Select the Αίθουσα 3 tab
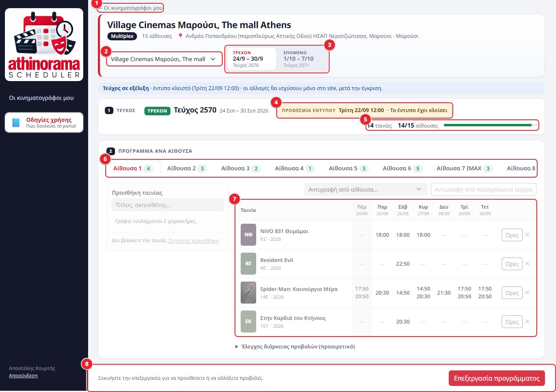Image resolution: width=556 pixels, height=392 pixels. (x=241, y=168)
